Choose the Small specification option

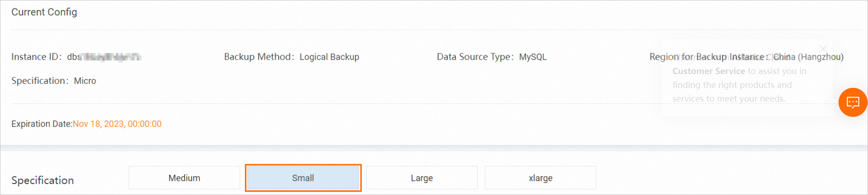click(303, 178)
